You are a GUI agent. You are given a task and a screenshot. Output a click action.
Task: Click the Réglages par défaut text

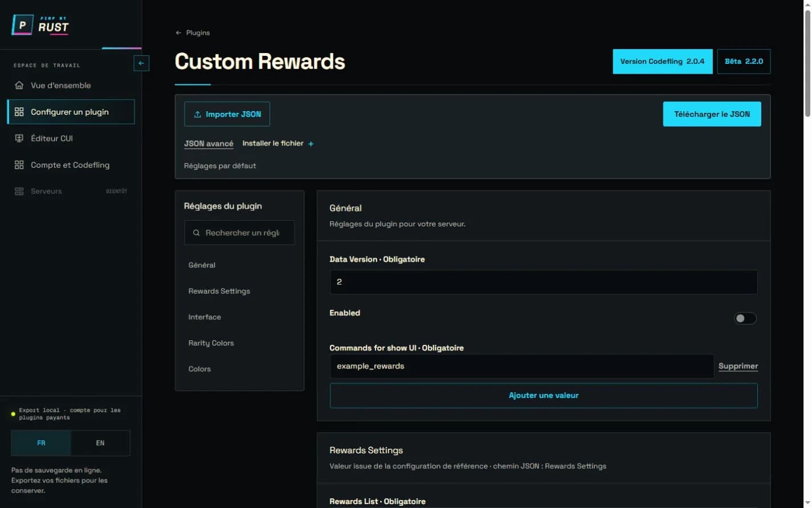pos(220,166)
